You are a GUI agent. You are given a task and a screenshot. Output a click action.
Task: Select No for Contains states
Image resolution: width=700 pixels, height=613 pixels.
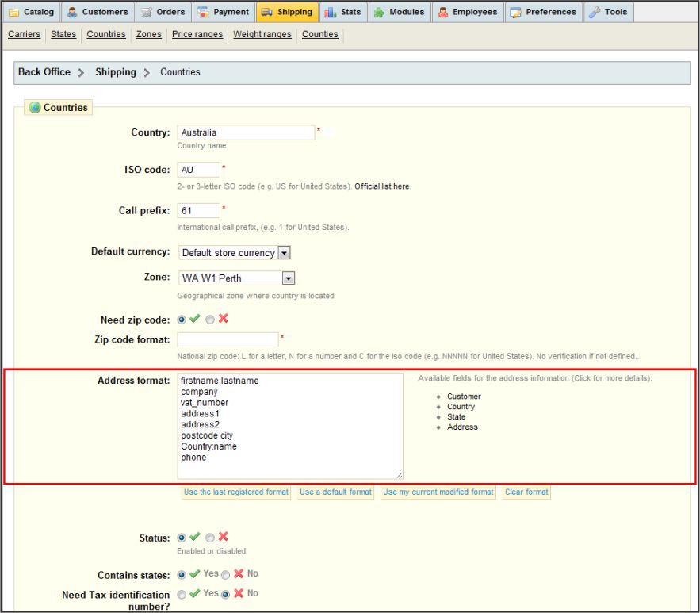pos(225,574)
